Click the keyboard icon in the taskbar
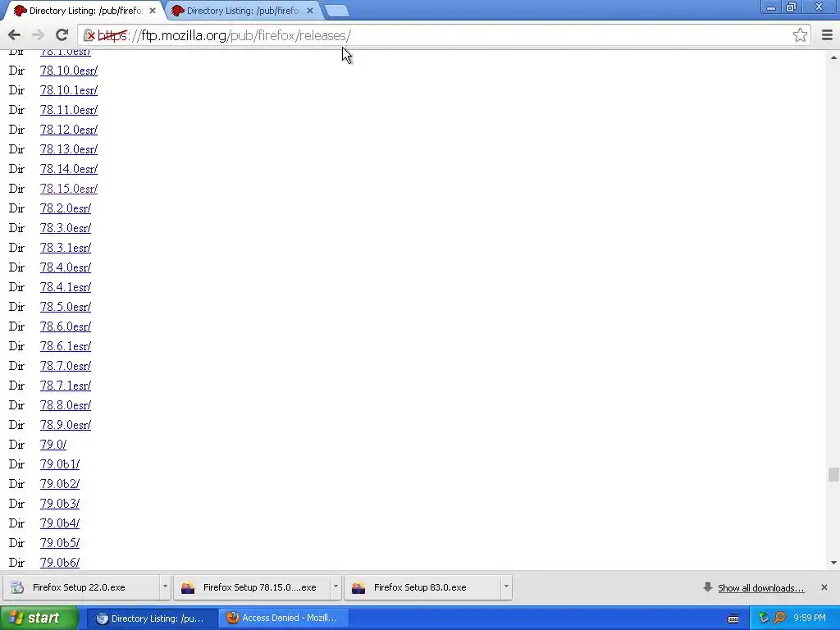The width and height of the screenshot is (840, 630). 733,619
